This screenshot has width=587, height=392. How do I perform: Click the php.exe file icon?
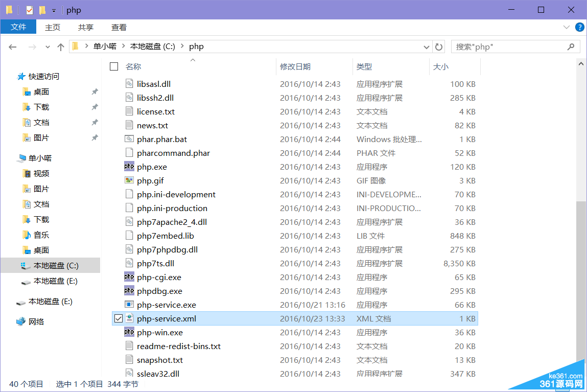129,167
